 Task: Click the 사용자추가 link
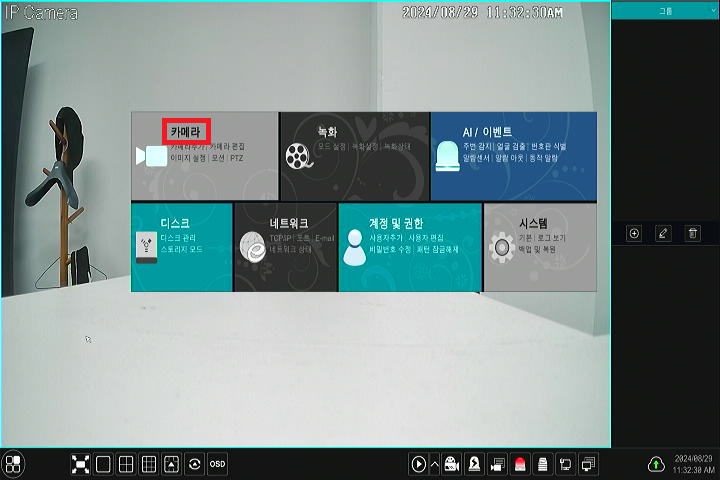pos(386,238)
